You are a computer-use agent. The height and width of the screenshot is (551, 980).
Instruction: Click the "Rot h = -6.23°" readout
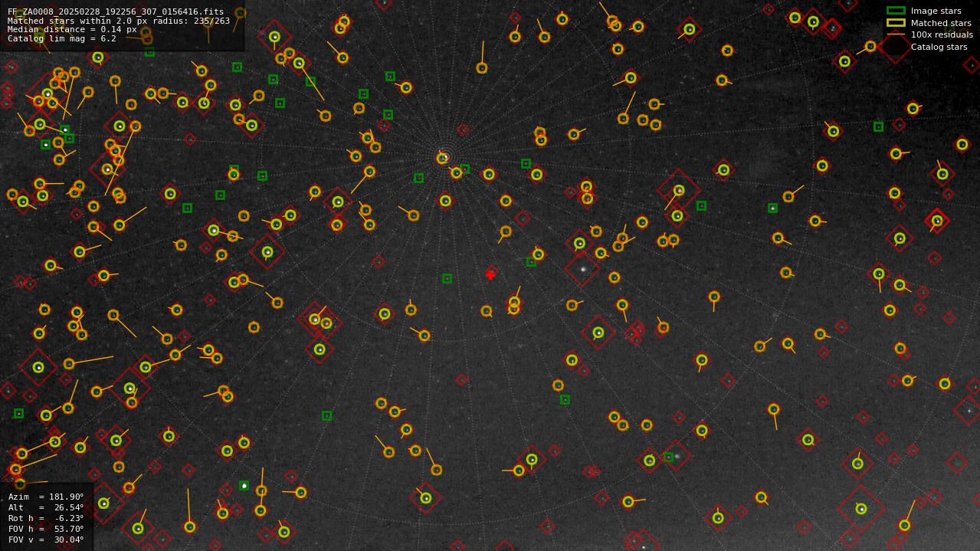click(46, 518)
